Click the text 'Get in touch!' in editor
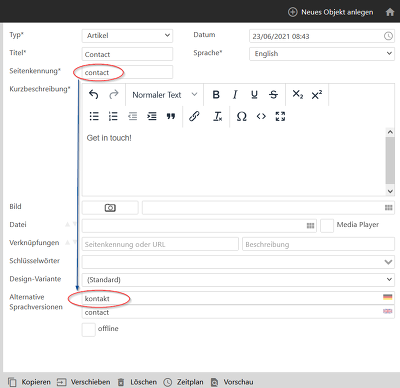 tap(109, 138)
